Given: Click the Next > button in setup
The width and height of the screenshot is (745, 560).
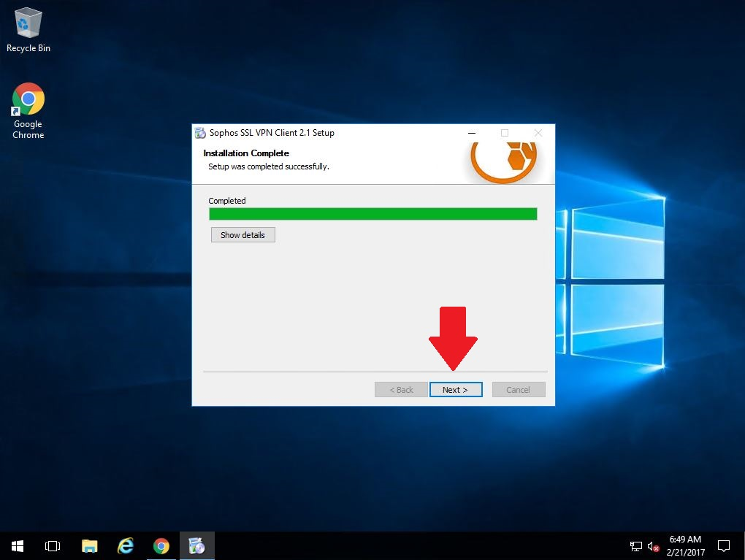Looking at the screenshot, I should 456,389.
